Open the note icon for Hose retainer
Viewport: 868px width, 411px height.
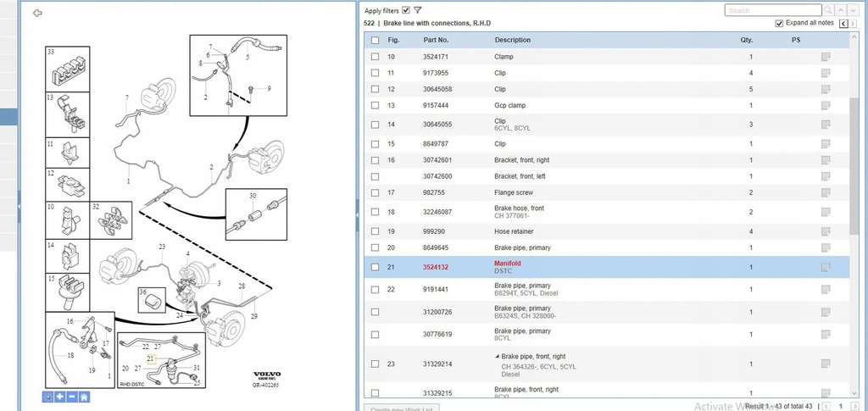click(826, 231)
